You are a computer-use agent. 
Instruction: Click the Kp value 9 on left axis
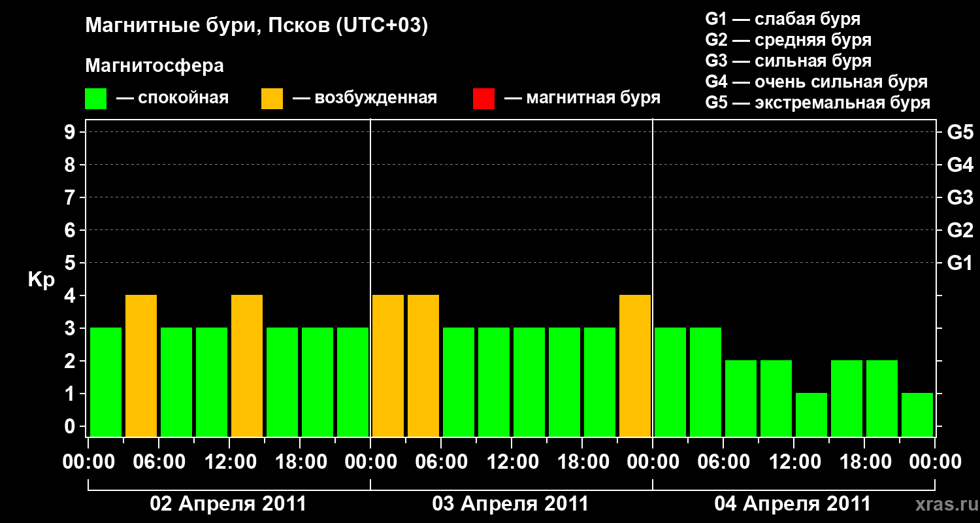[71, 132]
